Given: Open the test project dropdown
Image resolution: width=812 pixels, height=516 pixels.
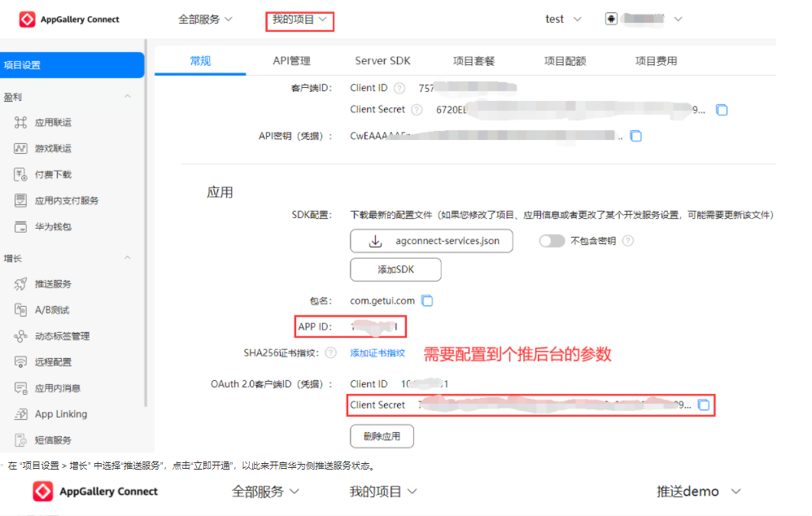Looking at the screenshot, I should pos(563,20).
